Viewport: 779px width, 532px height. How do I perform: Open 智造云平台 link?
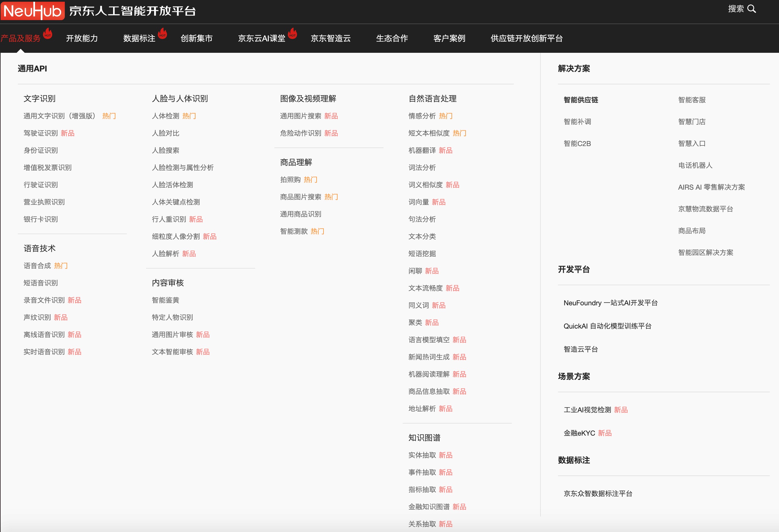pos(581,349)
